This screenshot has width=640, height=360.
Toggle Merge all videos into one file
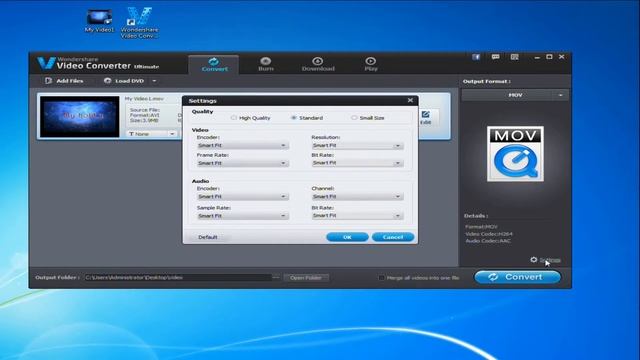(381, 278)
